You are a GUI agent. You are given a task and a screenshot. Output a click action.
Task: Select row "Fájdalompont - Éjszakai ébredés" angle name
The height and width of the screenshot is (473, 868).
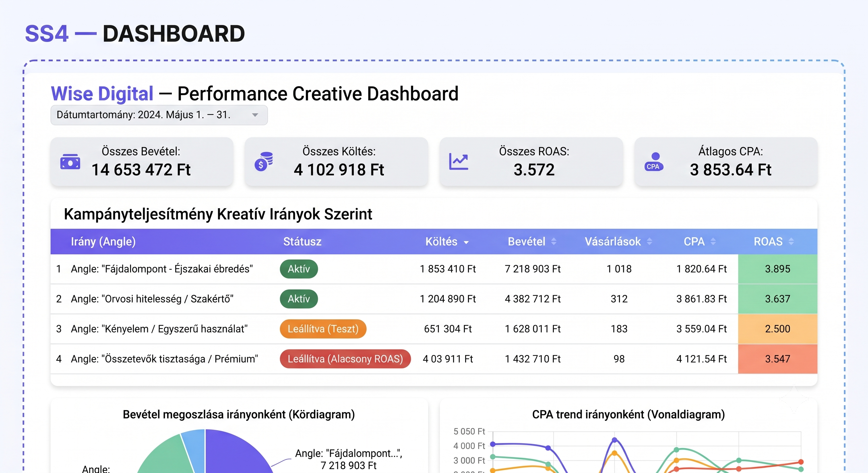pyautogui.click(x=162, y=269)
